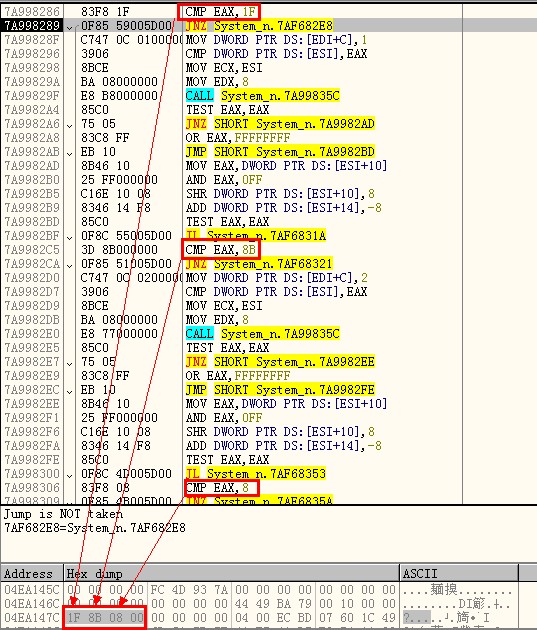This screenshot has height=630, width=537.
Task: Select OR EAX,FFFFFFFF at address 7A9982E9
Action: click(238, 376)
